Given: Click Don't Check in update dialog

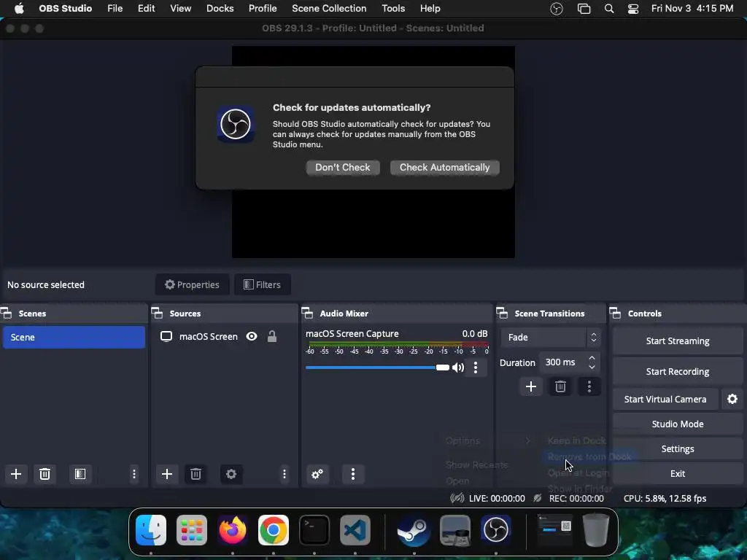Looking at the screenshot, I should click(x=343, y=167).
